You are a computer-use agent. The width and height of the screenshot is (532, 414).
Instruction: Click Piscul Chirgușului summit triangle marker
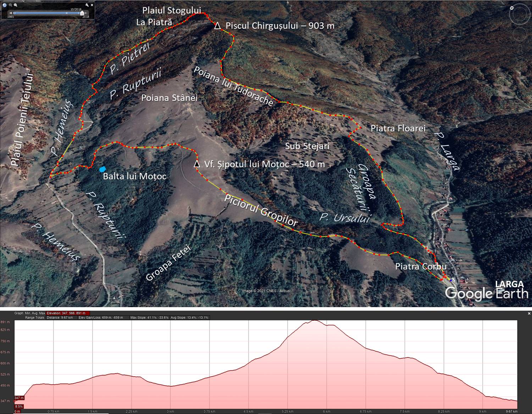[x=217, y=26]
